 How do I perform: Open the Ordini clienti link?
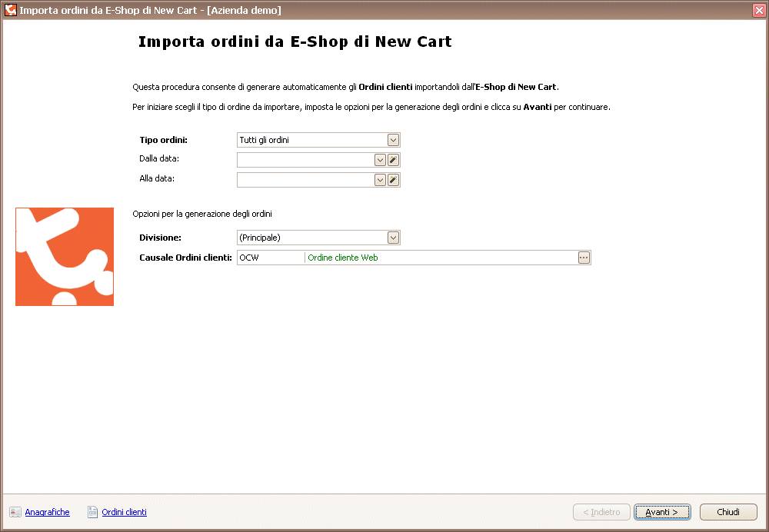coord(124,512)
